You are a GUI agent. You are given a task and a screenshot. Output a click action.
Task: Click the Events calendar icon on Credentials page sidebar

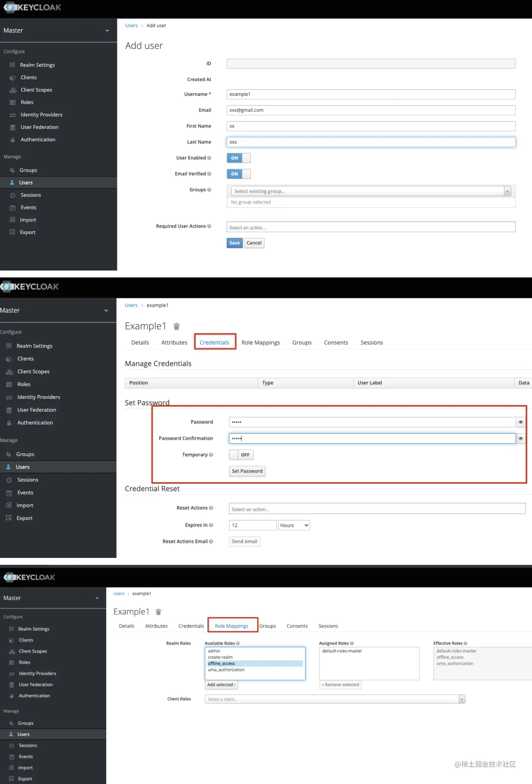(x=9, y=493)
